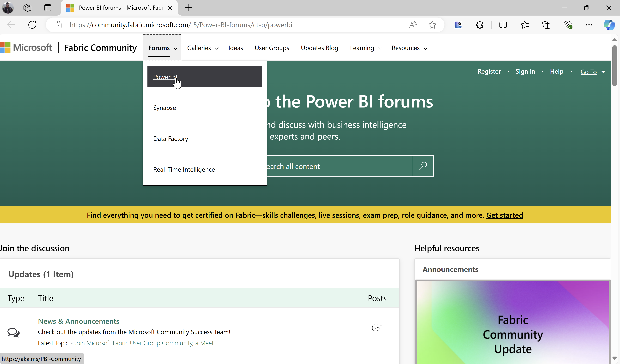Viewport: 620px width, 364px height.
Task: Activate the read aloud icon
Action: pos(413,25)
